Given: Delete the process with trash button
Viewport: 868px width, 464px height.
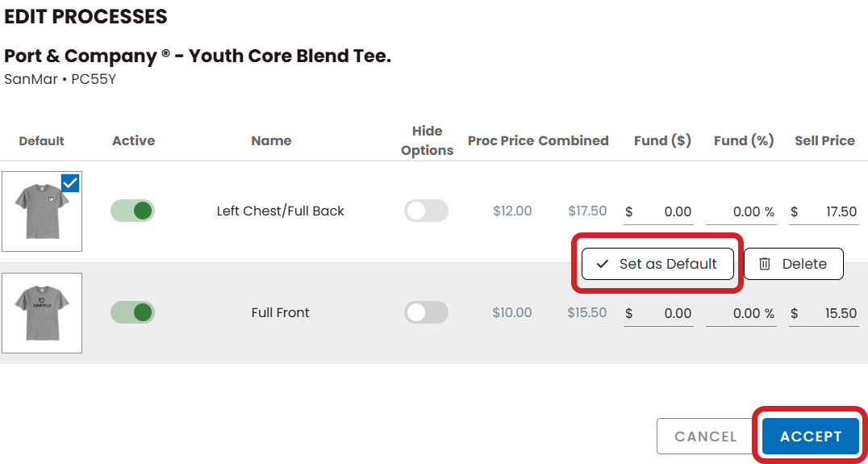Looking at the screenshot, I should pos(793,264).
